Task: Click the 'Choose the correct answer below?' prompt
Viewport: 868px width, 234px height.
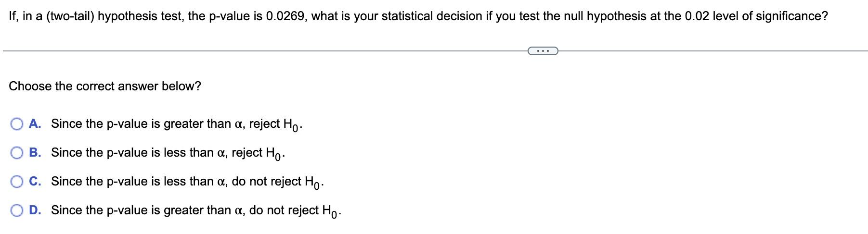Action: [105, 86]
